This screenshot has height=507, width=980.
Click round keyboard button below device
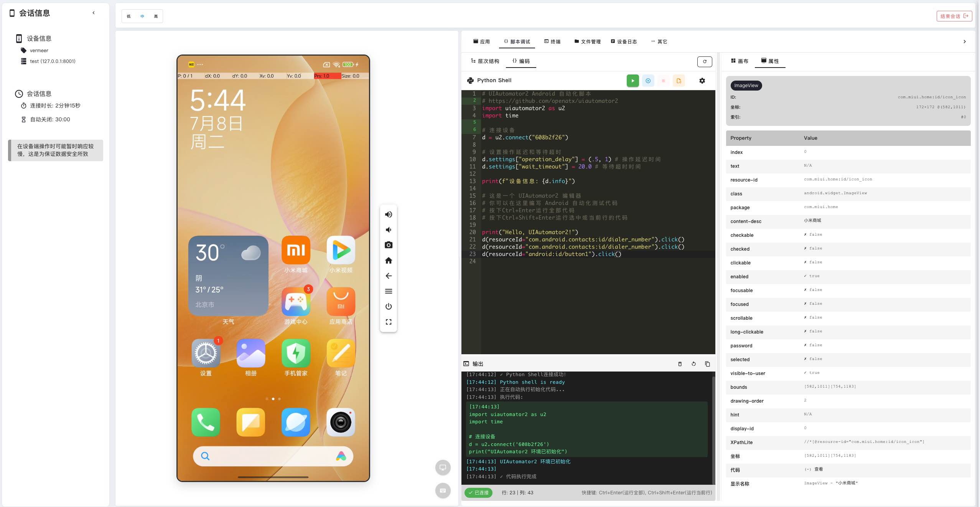pyautogui.click(x=443, y=490)
